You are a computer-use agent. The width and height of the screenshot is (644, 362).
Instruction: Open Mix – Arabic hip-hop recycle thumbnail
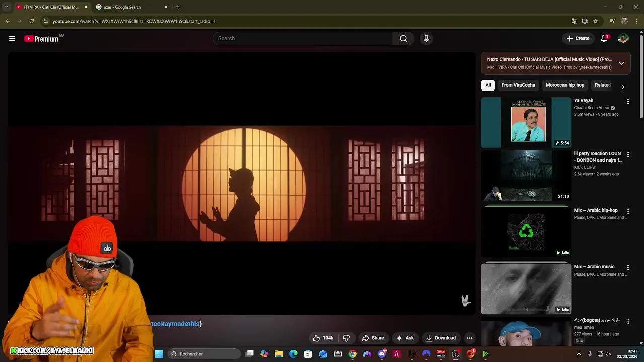526,232
